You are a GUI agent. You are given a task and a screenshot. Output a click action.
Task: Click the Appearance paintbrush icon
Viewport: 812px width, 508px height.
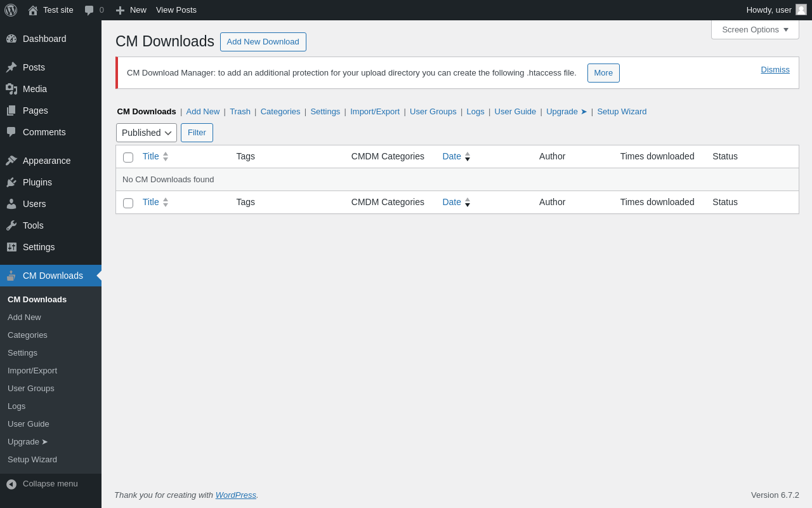click(11, 161)
